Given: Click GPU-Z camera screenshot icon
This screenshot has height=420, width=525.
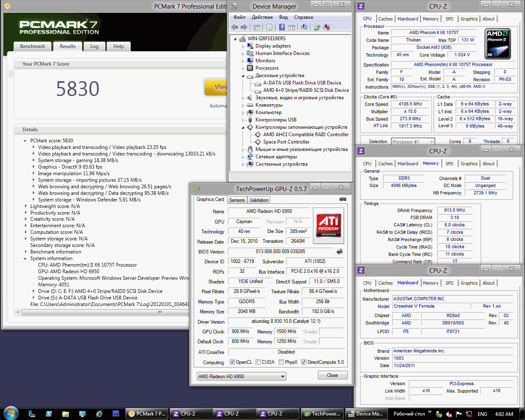Looking at the screenshot, I should pos(342,199).
